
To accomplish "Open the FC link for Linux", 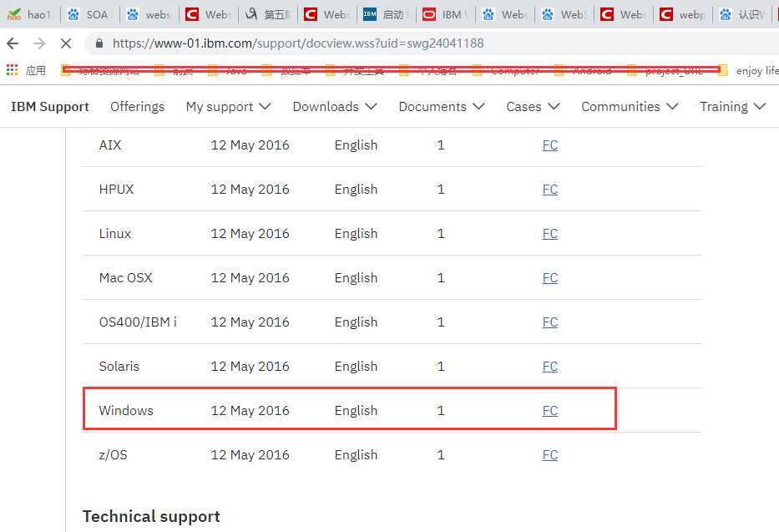I will point(550,234).
